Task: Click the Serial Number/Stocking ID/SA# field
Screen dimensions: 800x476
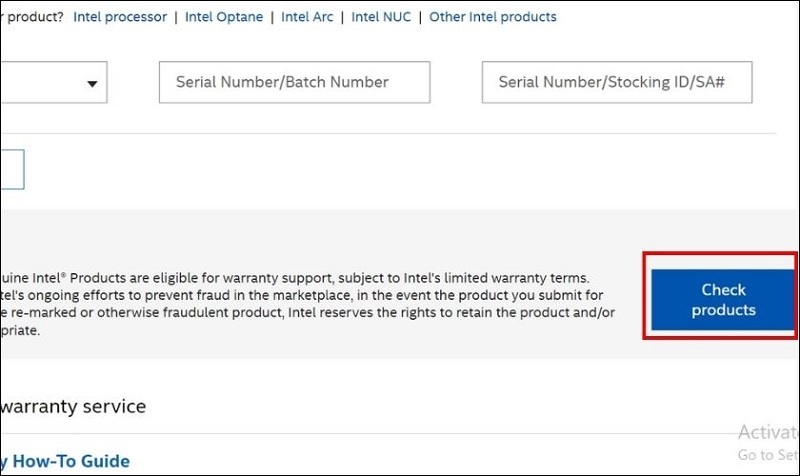Action: point(617,82)
